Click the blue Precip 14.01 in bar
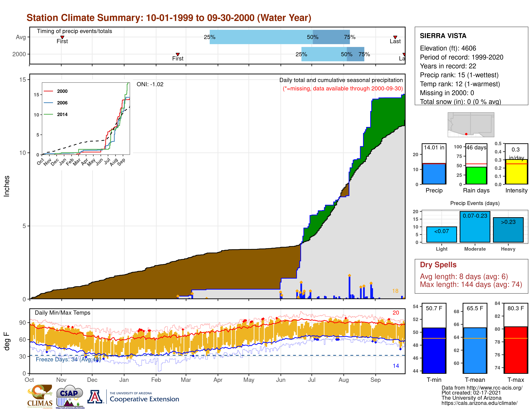The image size is (532, 411). (x=434, y=174)
